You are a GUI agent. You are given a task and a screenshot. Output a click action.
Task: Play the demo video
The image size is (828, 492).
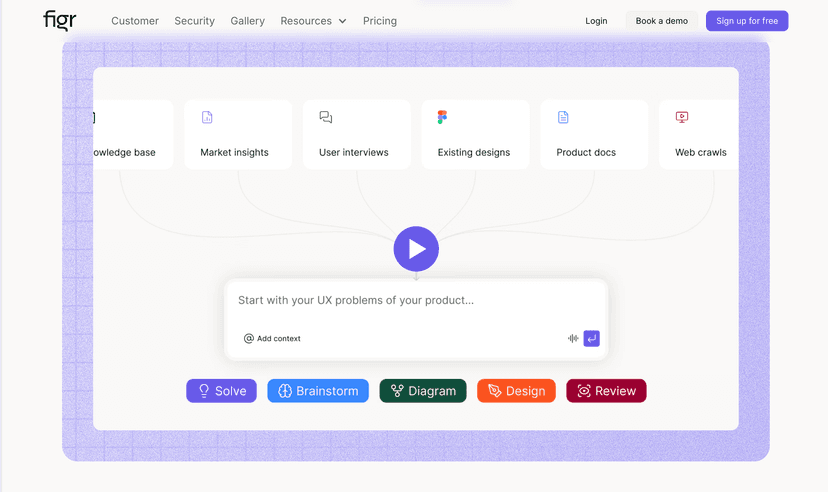coord(416,249)
